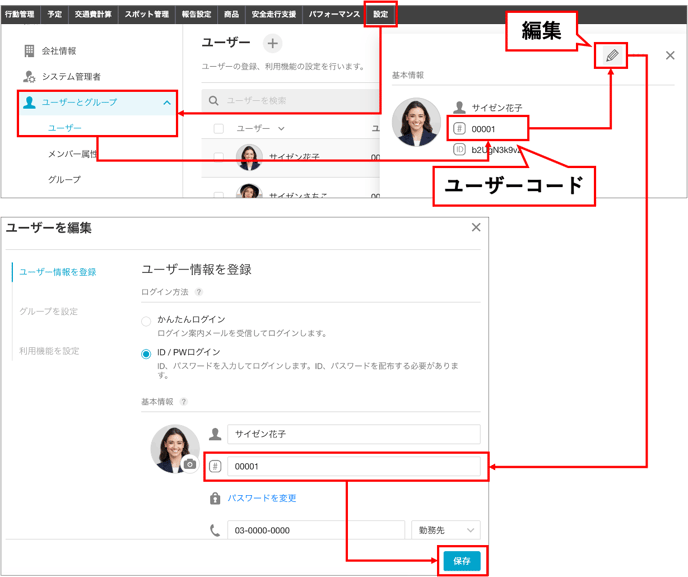Edit the 03-0000-0000 phone field
The height and width of the screenshot is (577, 688).
tap(315, 530)
